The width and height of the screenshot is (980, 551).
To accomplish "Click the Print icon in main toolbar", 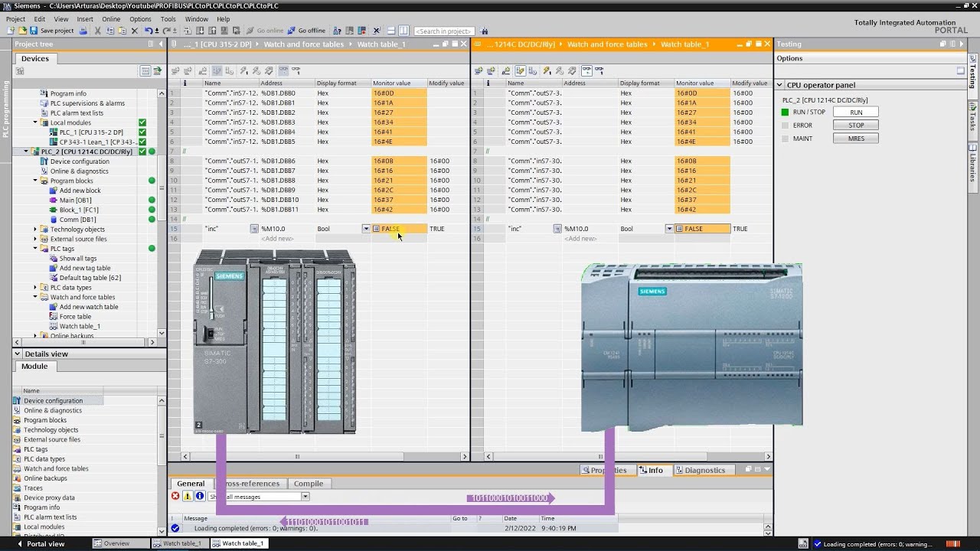I will 83,31.
